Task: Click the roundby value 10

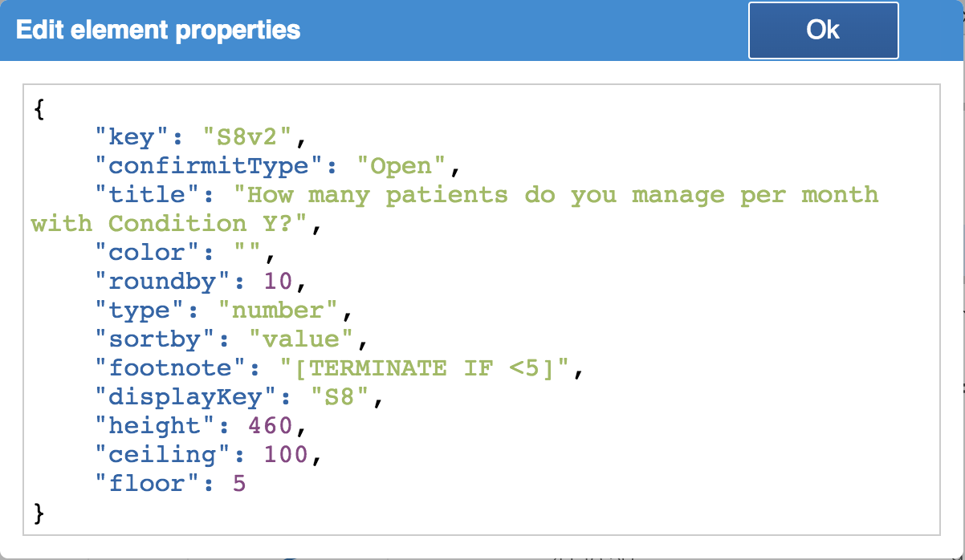Action: tap(279, 282)
